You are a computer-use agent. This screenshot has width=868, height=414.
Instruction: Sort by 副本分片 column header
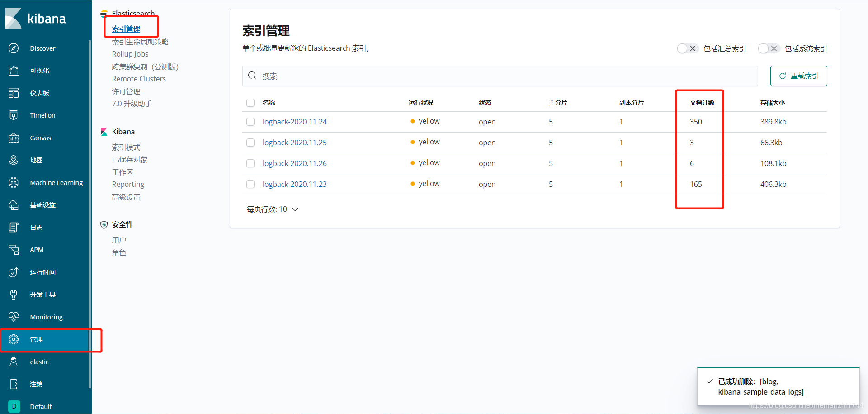(632, 103)
